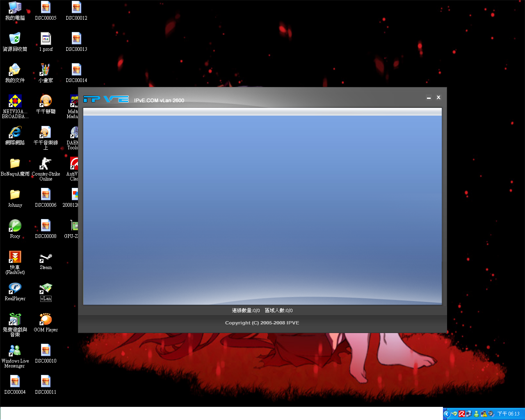Click the IPVE logo in the title bar
Screen dimensions: 525x420
106,99
